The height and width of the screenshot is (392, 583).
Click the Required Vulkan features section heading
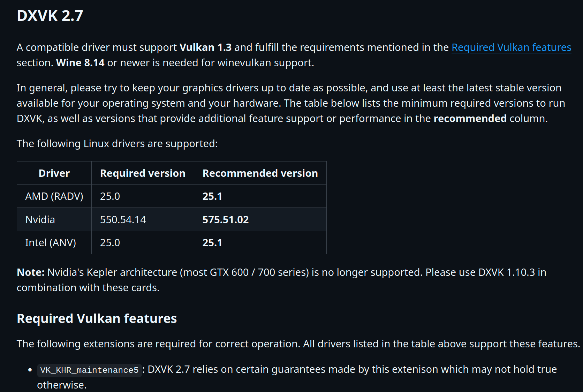97,318
